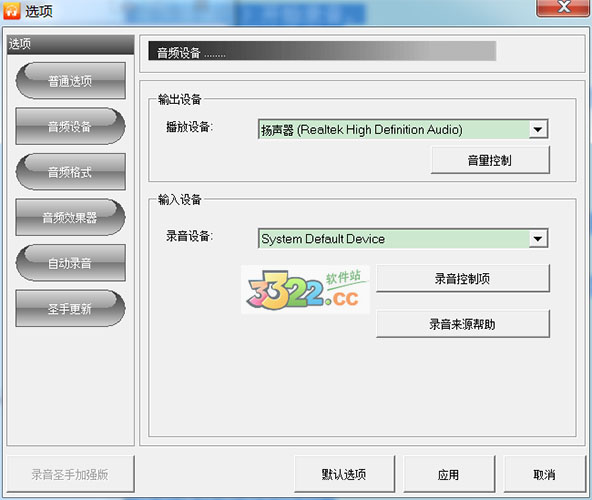Open the 圣手更新 page

pos(71,309)
